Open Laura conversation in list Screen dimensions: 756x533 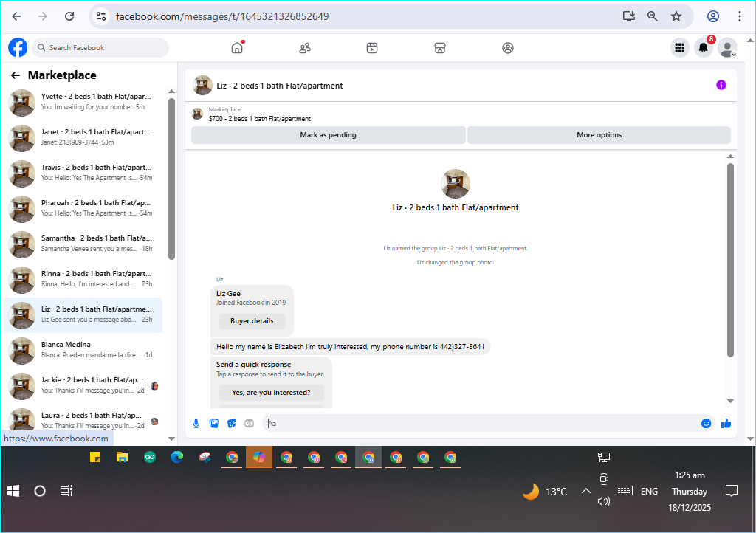click(x=83, y=419)
